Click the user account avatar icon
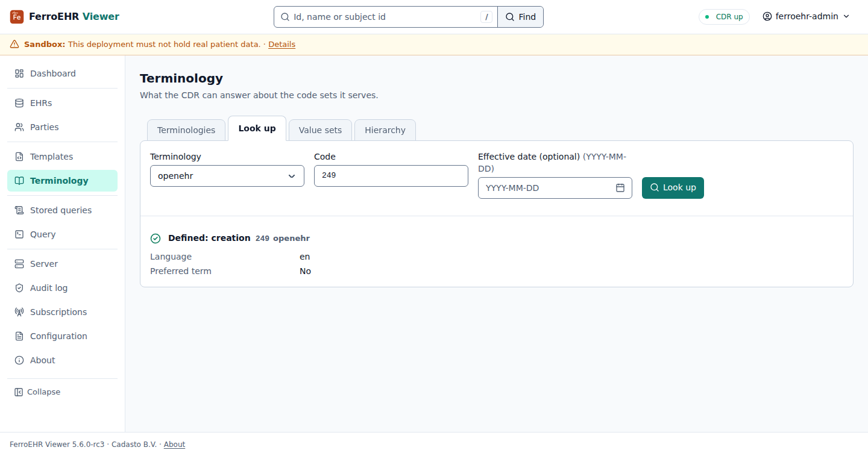The width and height of the screenshot is (868, 456). (767, 17)
